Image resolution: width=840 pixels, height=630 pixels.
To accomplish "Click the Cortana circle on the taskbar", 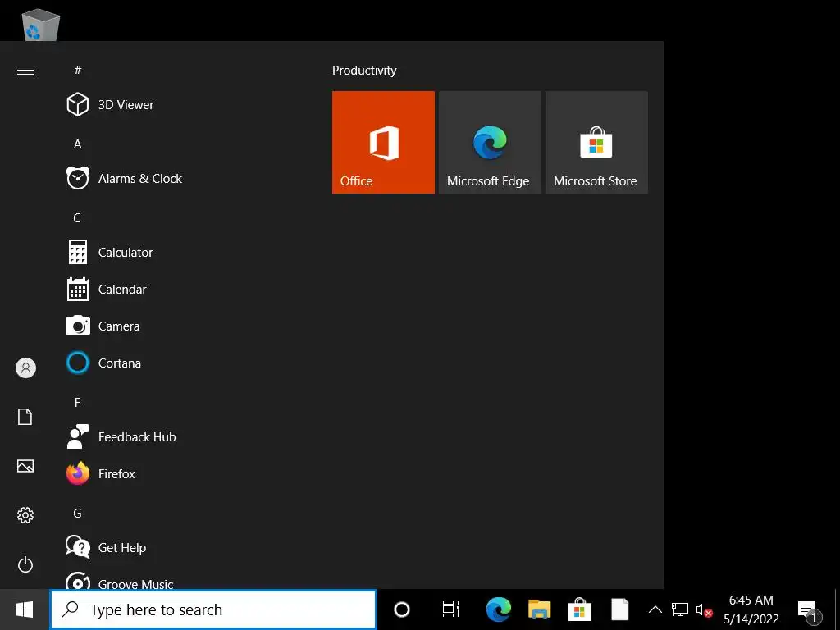I will 402,609.
